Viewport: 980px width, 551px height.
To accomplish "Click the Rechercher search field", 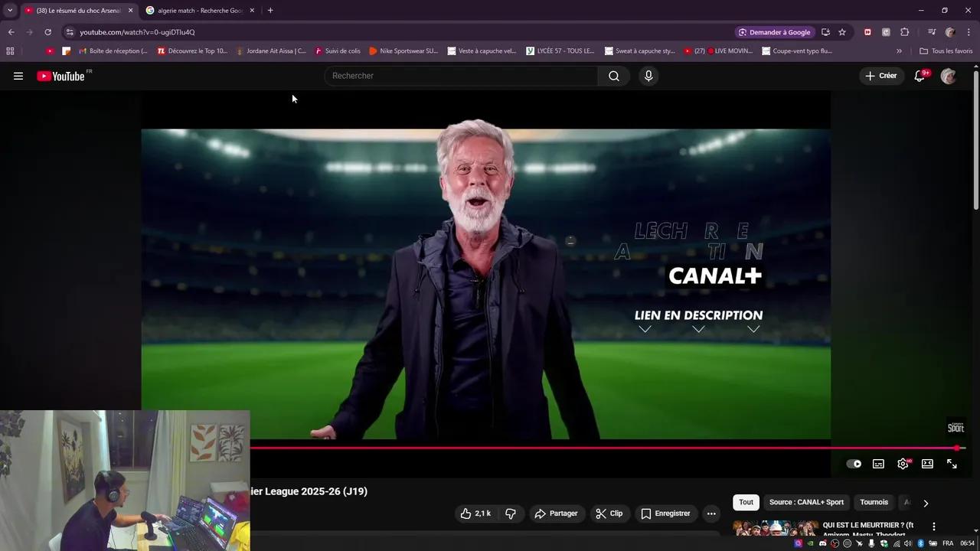I will 462,76.
